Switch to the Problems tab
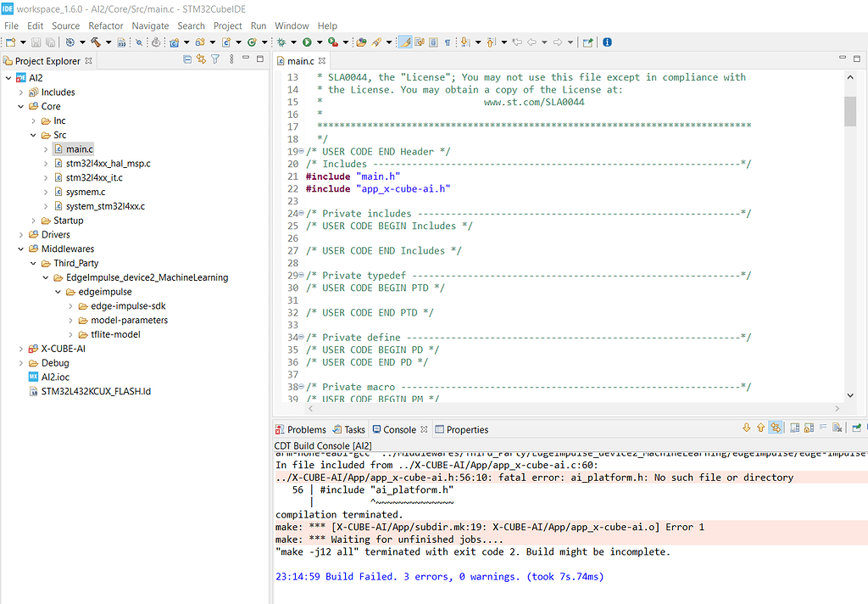 (301, 428)
